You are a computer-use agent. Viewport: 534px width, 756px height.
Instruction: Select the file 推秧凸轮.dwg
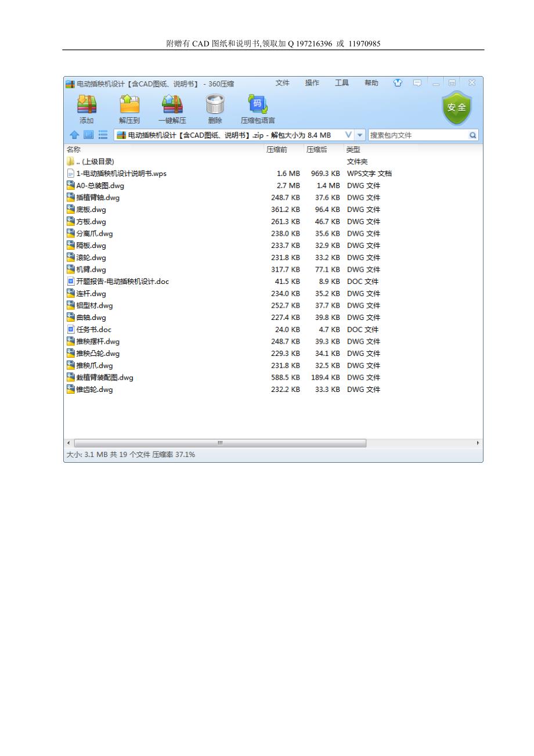point(98,353)
